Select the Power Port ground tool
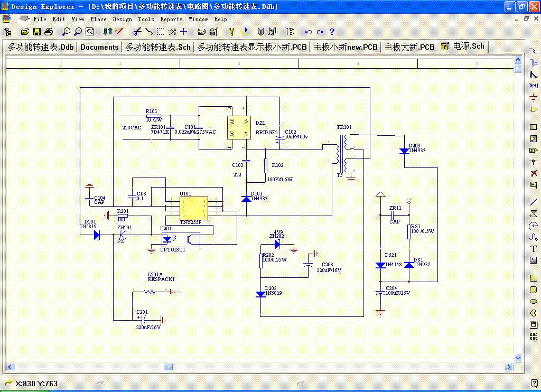 [x=534, y=97]
